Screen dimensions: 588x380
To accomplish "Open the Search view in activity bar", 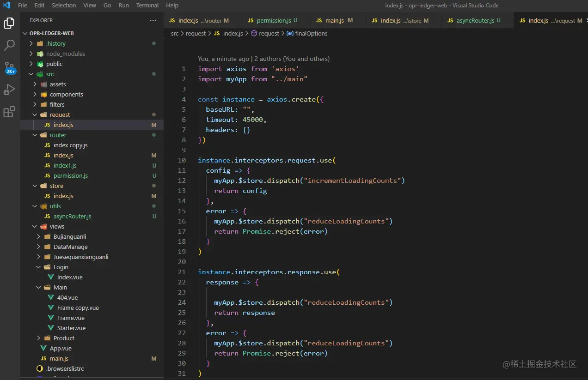I will (9, 45).
